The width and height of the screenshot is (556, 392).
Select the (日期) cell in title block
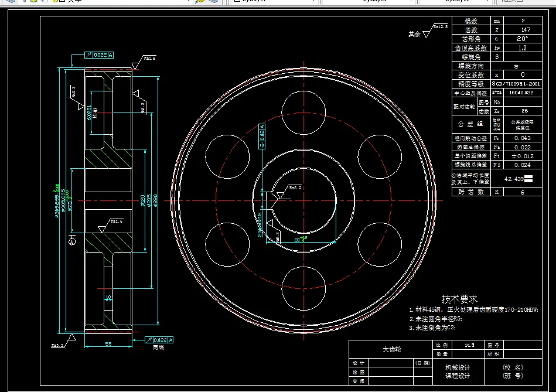click(x=422, y=363)
